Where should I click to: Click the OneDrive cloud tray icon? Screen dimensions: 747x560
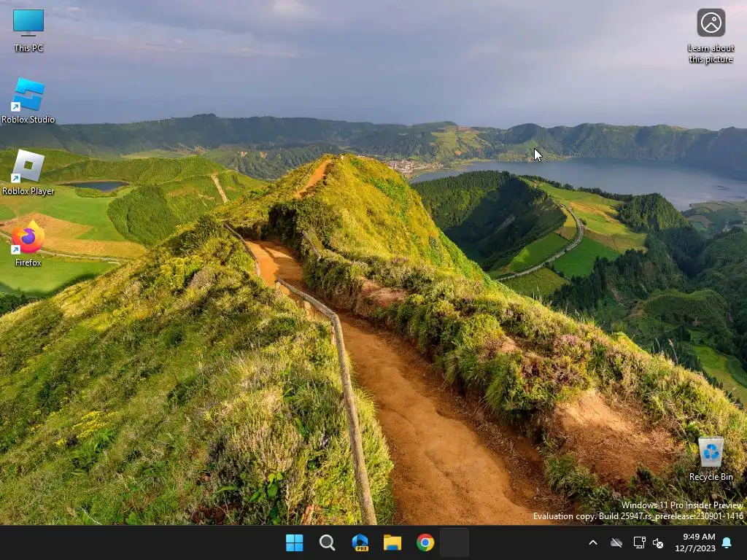coord(616,542)
